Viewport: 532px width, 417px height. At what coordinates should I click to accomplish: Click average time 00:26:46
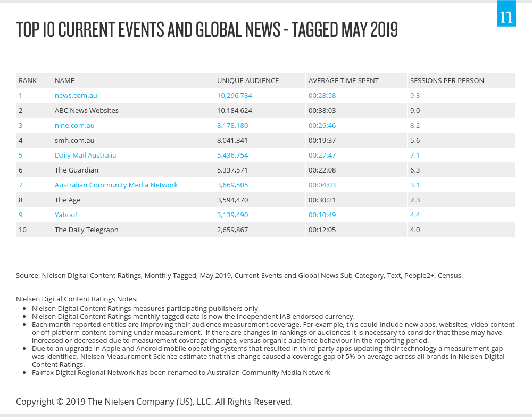(x=322, y=126)
